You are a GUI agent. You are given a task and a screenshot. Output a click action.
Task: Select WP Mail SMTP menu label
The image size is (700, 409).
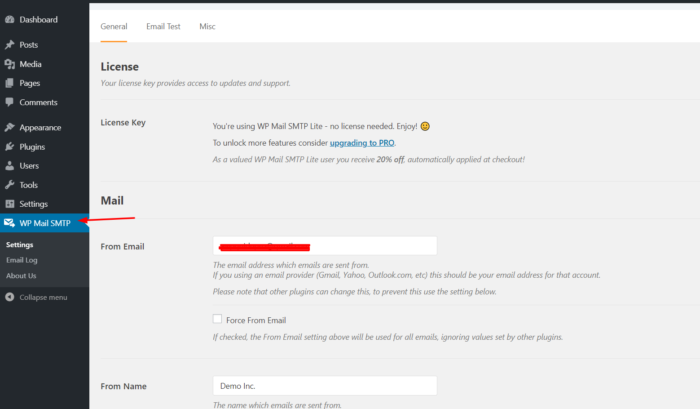(x=45, y=223)
